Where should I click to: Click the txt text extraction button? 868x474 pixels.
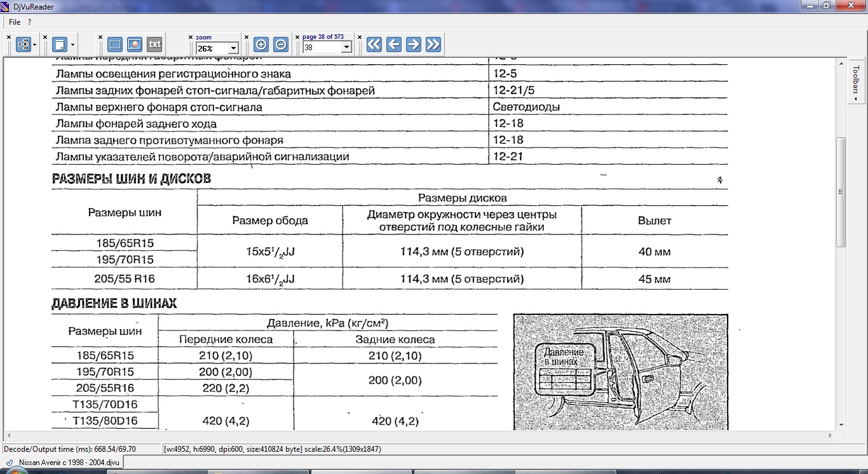point(154,44)
